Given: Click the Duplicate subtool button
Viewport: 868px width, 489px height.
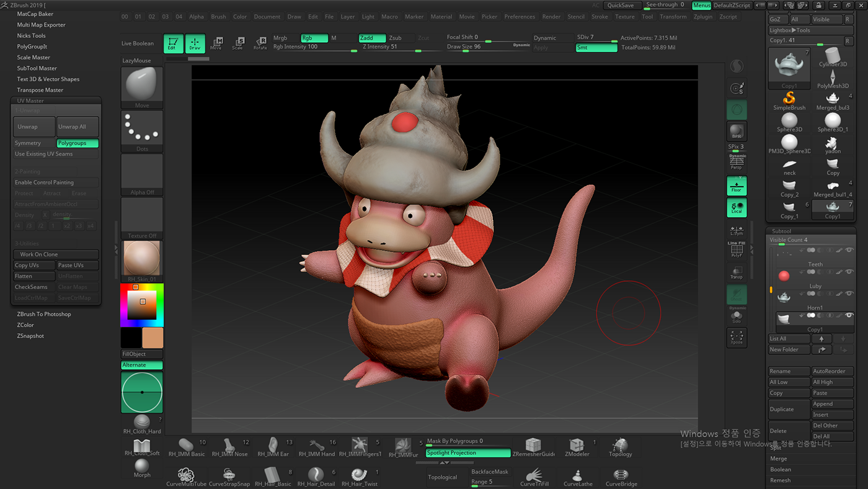Looking at the screenshot, I should (789, 409).
